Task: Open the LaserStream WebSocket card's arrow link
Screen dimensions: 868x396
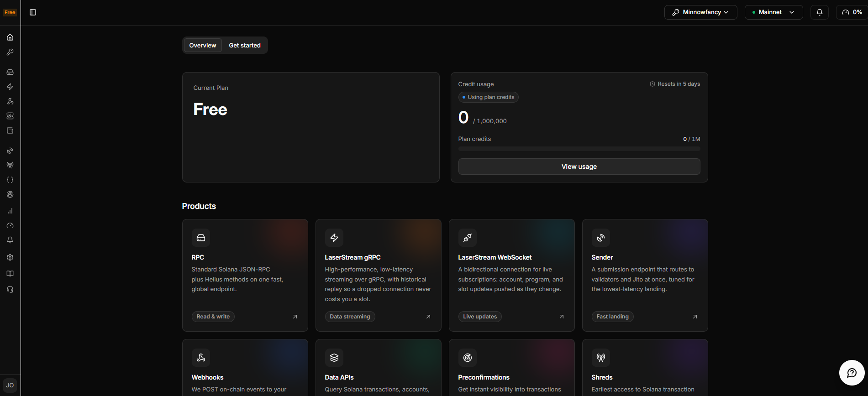Action: tap(562, 317)
